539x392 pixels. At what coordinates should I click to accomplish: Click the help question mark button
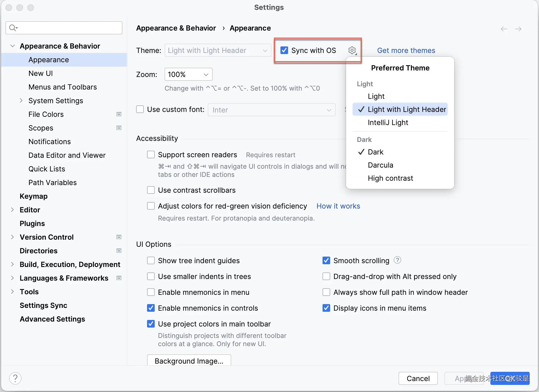(15, 378)
